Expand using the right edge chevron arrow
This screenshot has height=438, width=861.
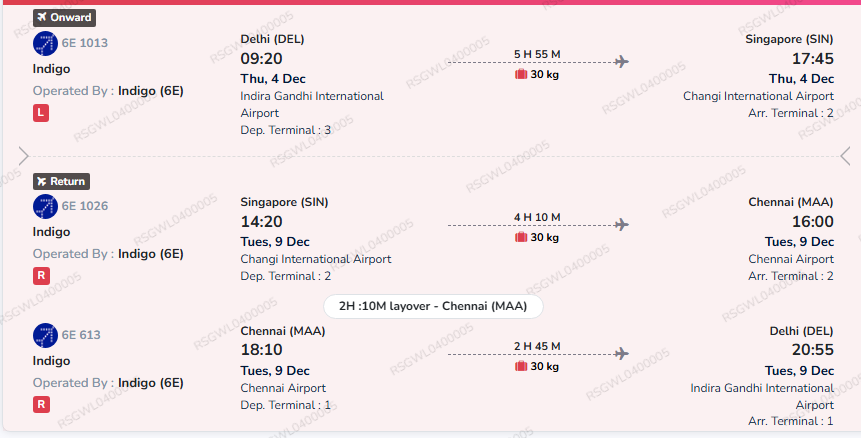846,156
